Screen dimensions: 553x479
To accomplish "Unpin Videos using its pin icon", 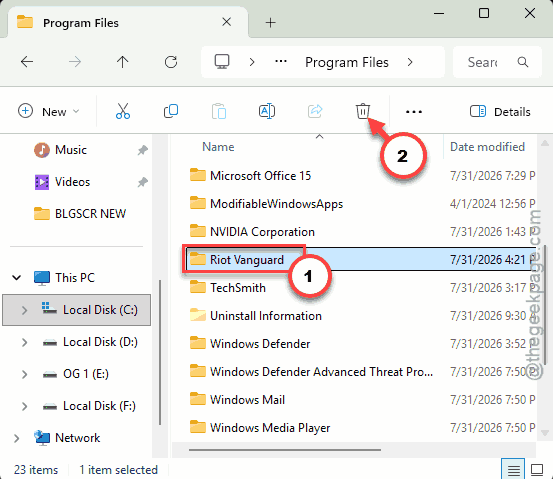I will (142, 182).
